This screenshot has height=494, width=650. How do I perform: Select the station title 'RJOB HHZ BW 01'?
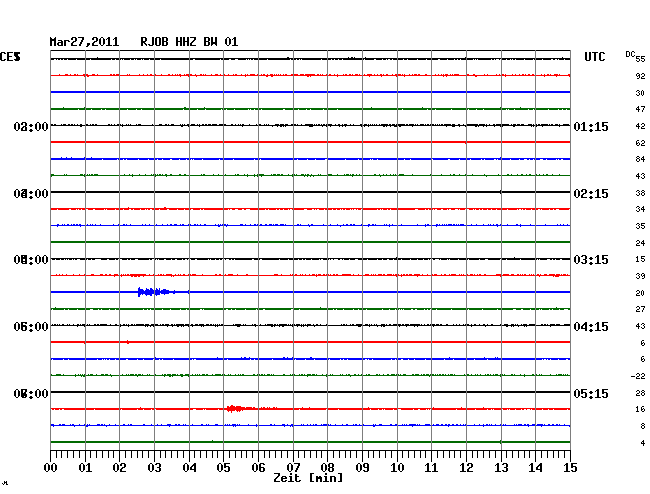[x=189, y=42]
